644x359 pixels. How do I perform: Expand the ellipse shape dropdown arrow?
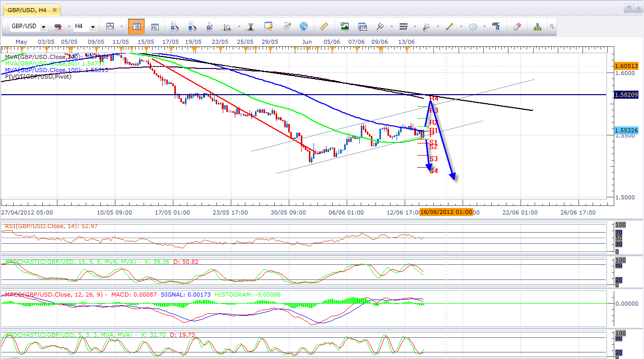click(484, 27)
